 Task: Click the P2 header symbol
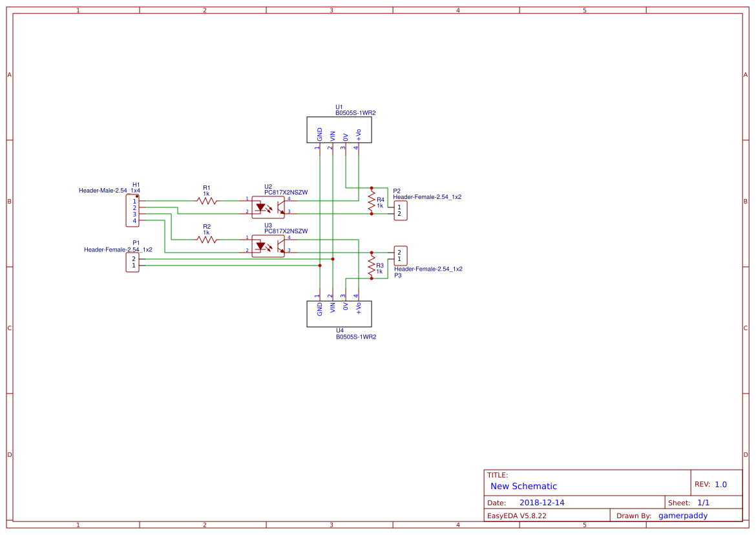click(399, 211)
